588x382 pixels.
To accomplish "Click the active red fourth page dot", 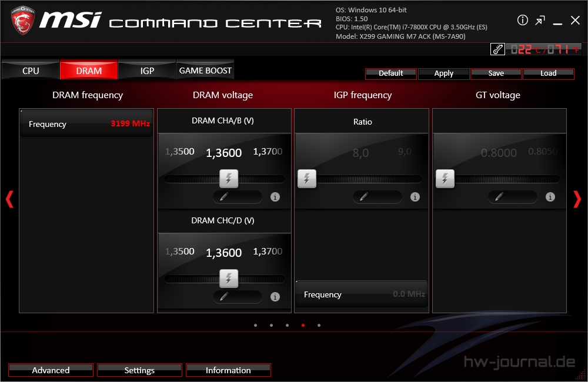I will (x=303, y=326).
